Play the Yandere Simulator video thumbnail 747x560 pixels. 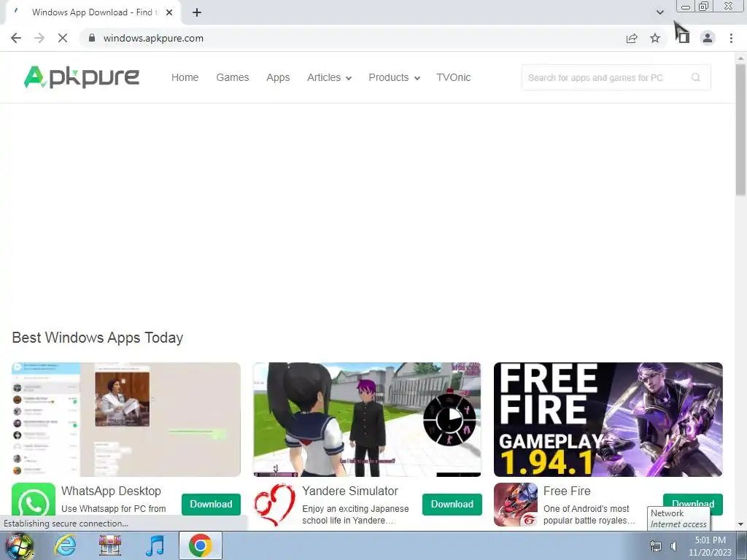click(x=368, y=419)
